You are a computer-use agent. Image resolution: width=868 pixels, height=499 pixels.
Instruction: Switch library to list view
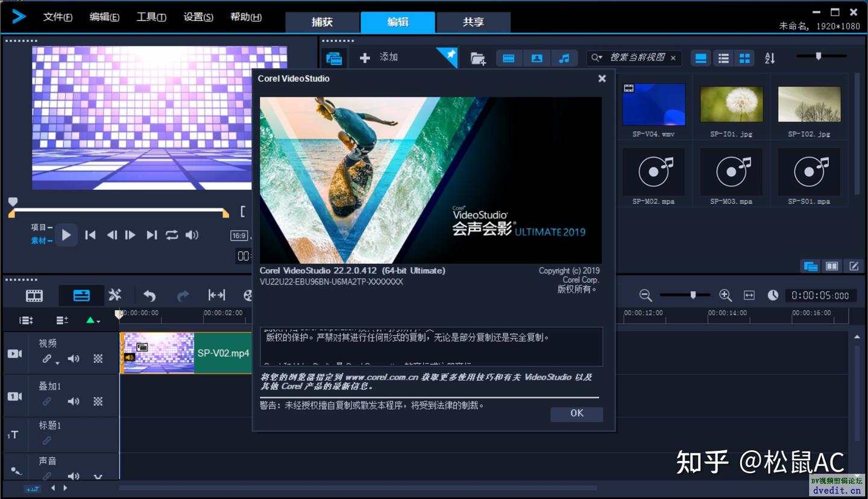coord(723,58)
